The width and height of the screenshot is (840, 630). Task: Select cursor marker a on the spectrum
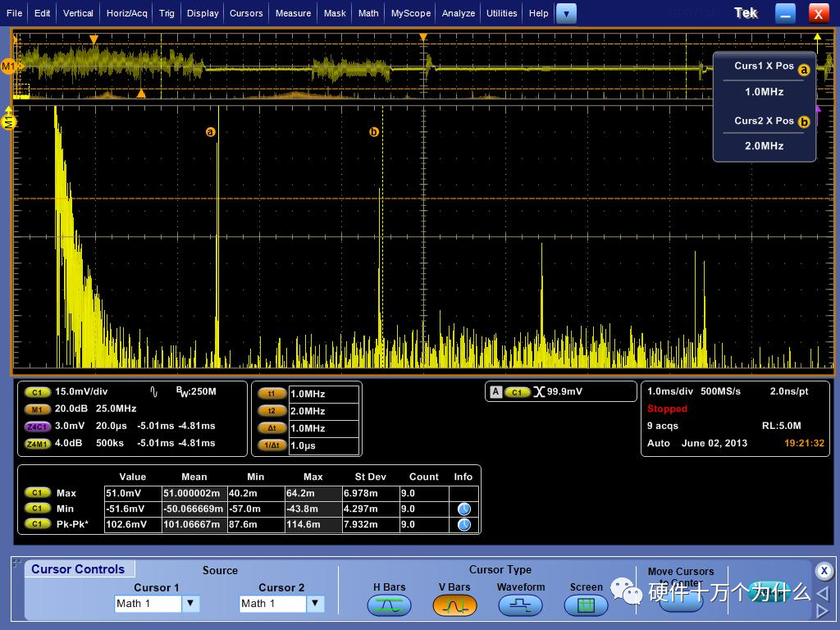pos(210,131)
